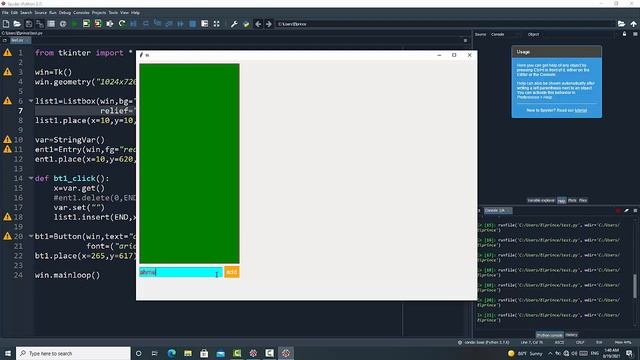Open Preferences with the wrench icon

tap(234, 24)
